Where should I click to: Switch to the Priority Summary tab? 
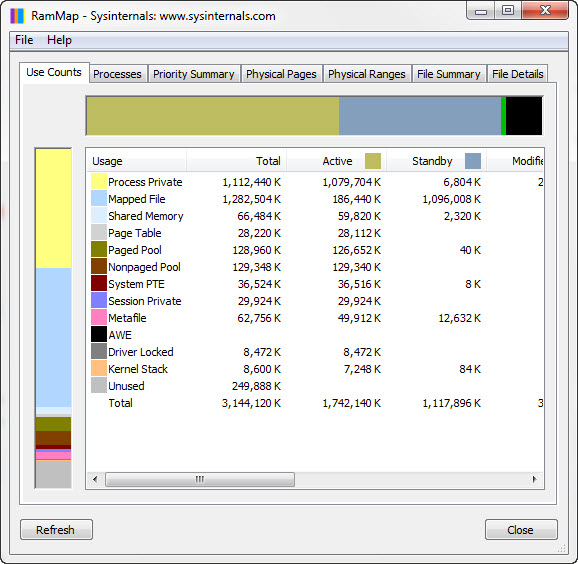(194, 74)
